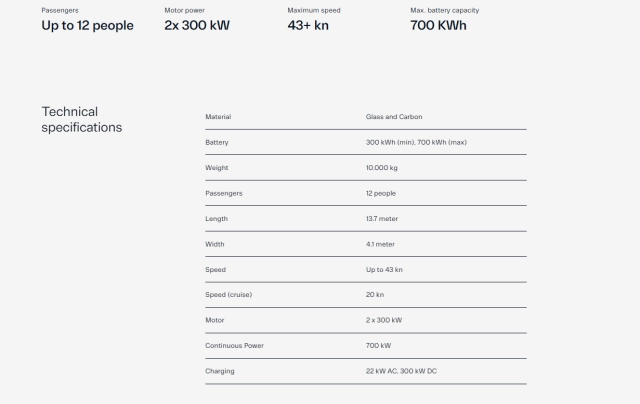Screen dimensions: 640x404
Task: Select '300 kWh (min), 700 kWh (max)' text
Action: (416, 142)
